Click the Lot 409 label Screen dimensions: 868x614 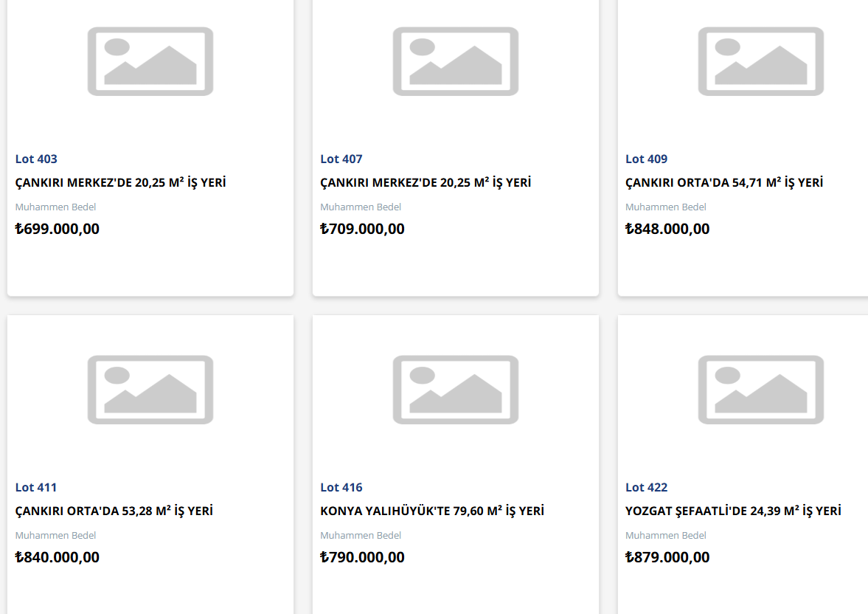646,159
